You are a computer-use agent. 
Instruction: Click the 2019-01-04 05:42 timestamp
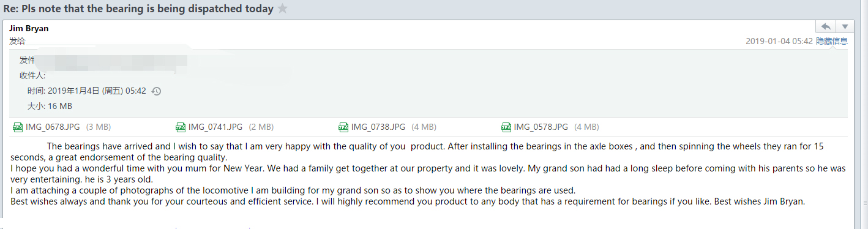pos(779,41)
